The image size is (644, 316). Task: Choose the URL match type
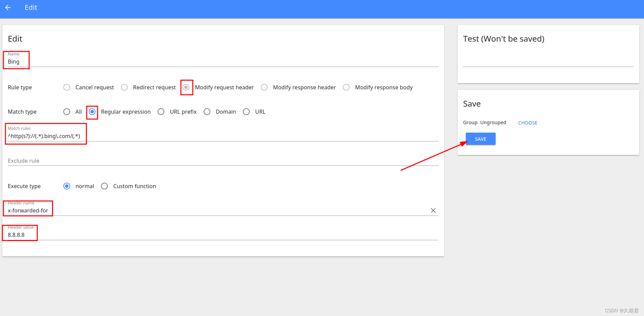(x=246, y=112)
